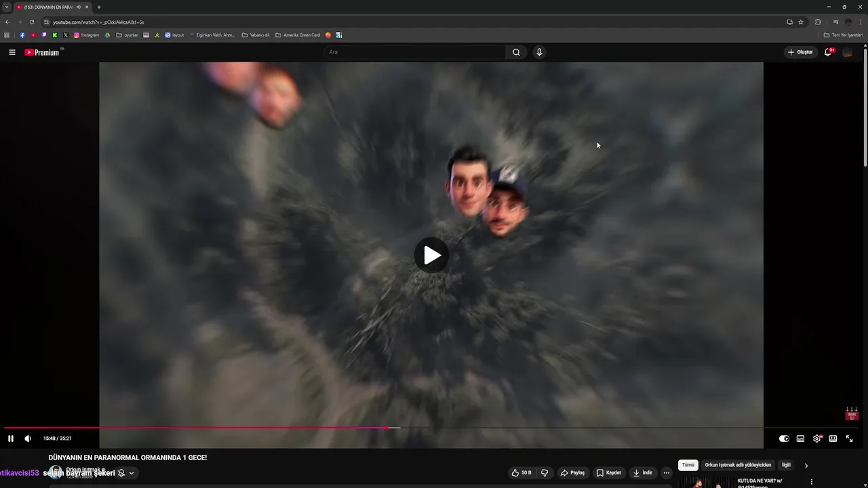Click the address bar URL

pyautogui.click(x=98, y=22)
